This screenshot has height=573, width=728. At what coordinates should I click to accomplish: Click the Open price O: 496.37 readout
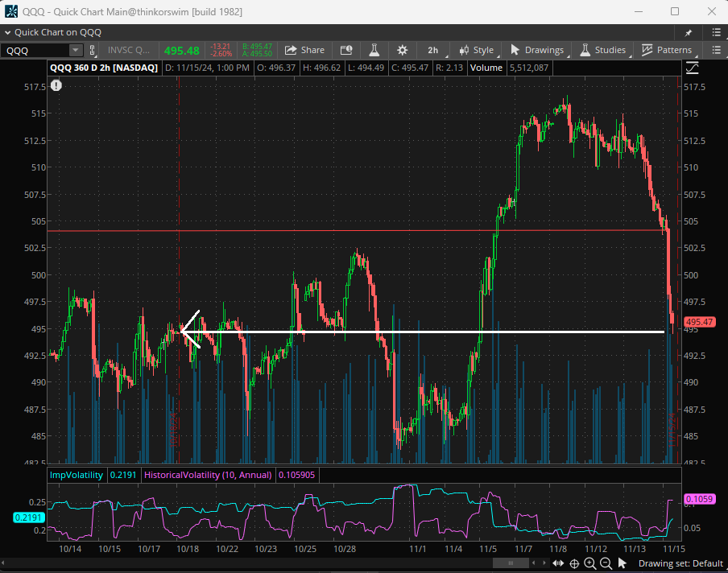(x=276, y=68)
